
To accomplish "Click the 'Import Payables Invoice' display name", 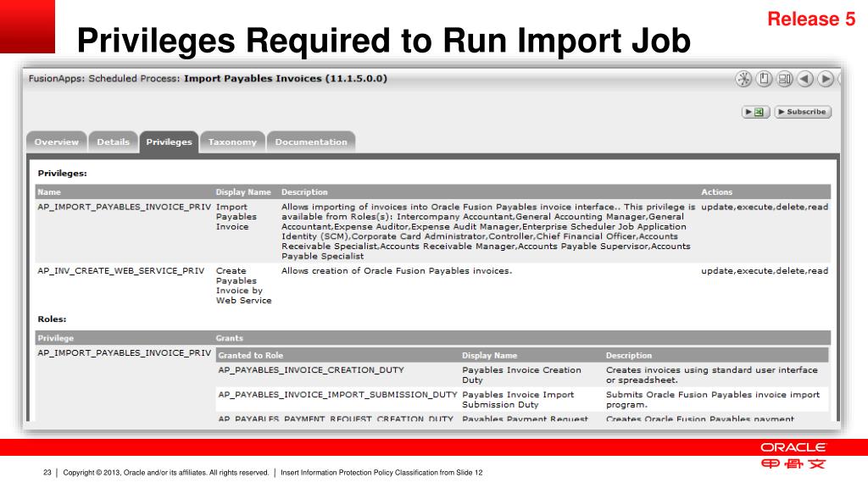I will [x=236, y=217].
